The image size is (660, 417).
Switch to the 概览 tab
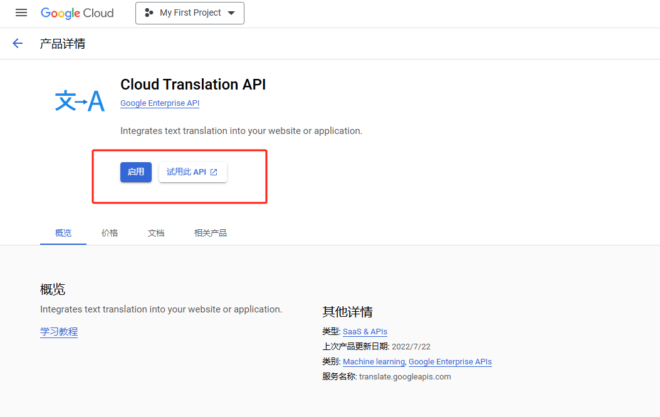pos(63,233)
